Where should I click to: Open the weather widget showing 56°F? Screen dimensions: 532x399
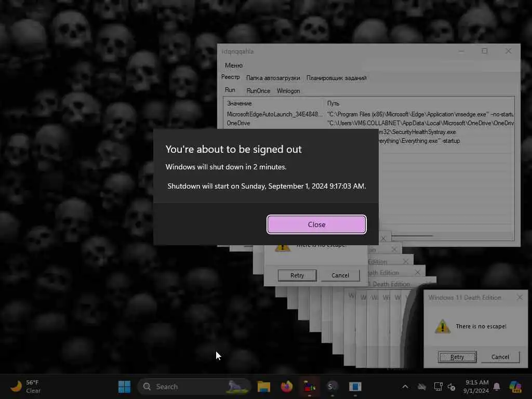coord(25,387)
